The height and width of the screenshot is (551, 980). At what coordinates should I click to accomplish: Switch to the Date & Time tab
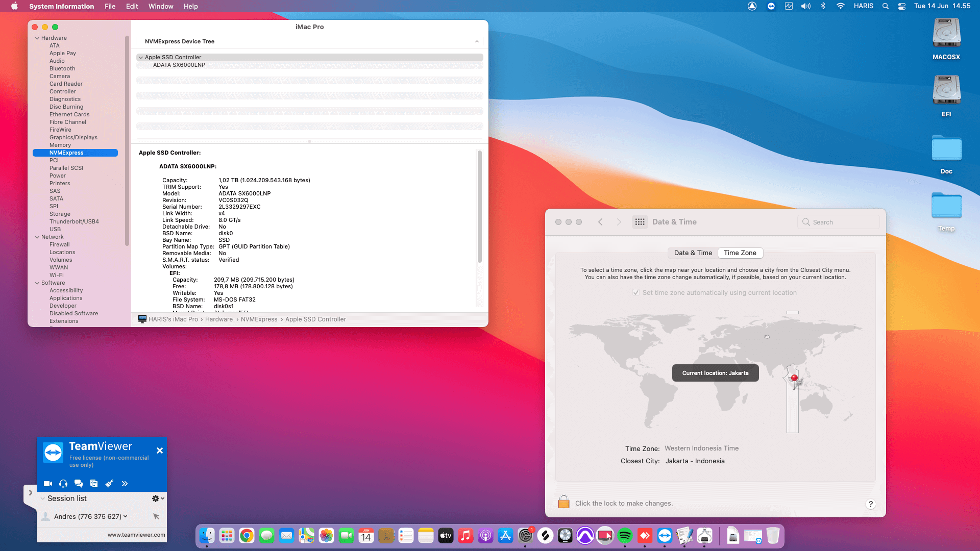tap(693, 253)
